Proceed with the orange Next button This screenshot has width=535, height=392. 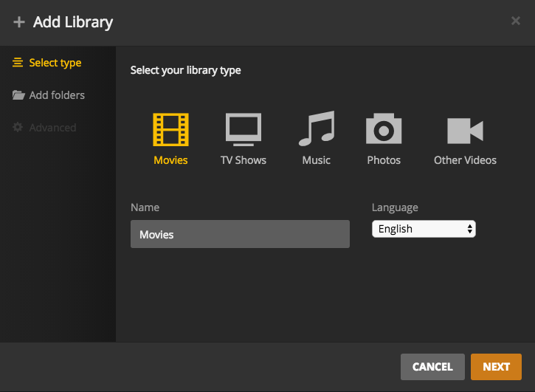[496, 367]
